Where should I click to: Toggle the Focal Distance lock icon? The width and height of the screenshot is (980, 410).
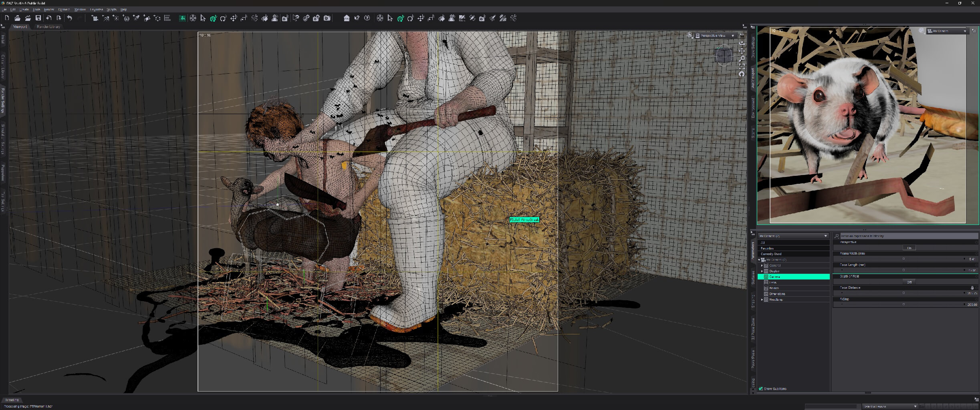[972, 288]
